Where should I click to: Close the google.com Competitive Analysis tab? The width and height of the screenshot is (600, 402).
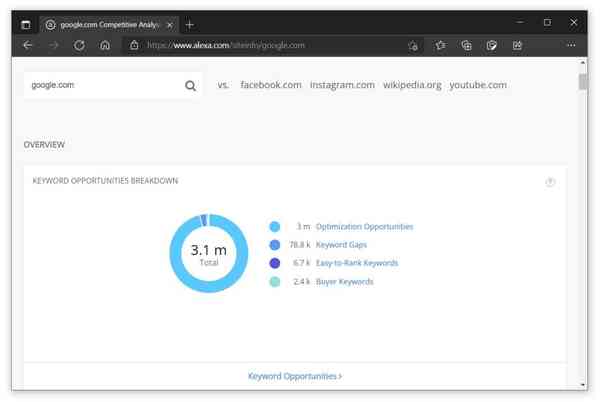tap(170, 25)
